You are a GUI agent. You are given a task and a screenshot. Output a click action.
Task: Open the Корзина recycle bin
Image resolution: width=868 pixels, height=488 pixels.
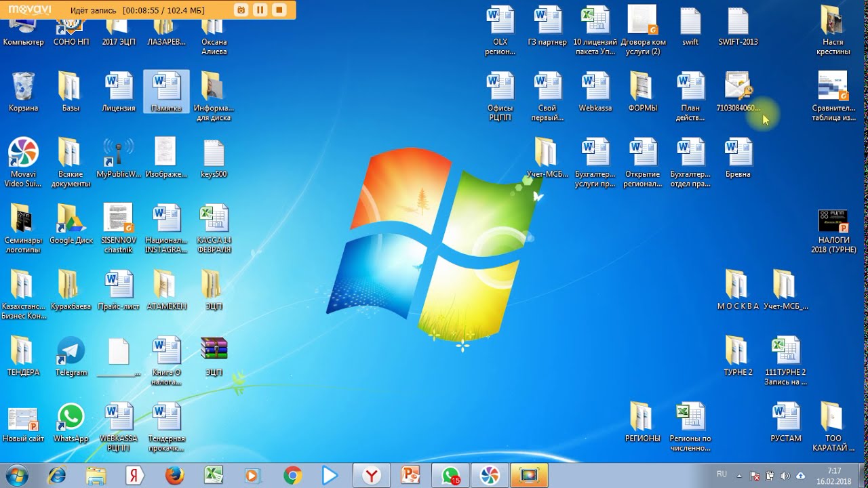[23, 91]
